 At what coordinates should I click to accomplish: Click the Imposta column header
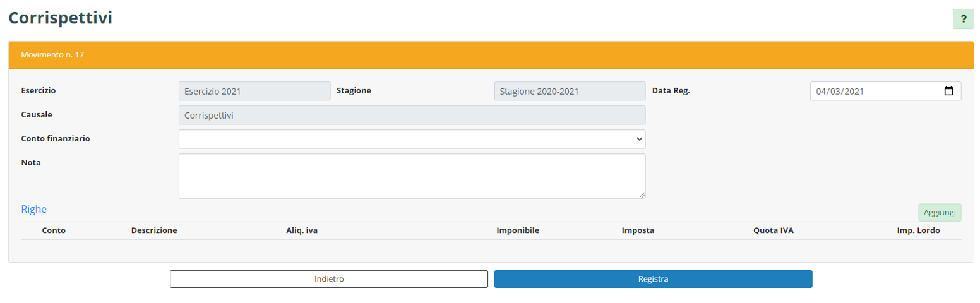tap(638, 230)
